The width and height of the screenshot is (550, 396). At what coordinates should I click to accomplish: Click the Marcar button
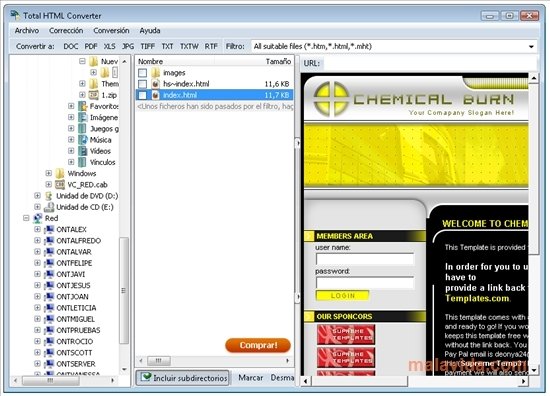[250, 378]
